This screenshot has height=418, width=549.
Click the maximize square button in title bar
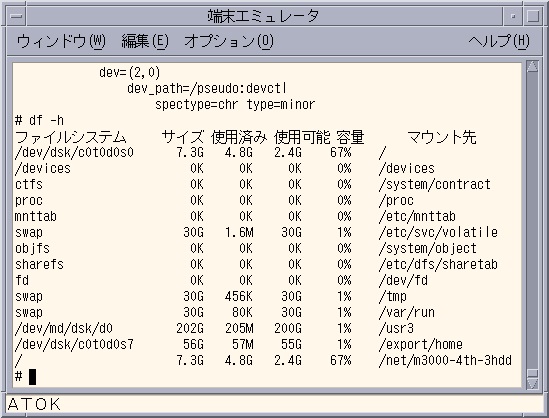tap(533, 16)
